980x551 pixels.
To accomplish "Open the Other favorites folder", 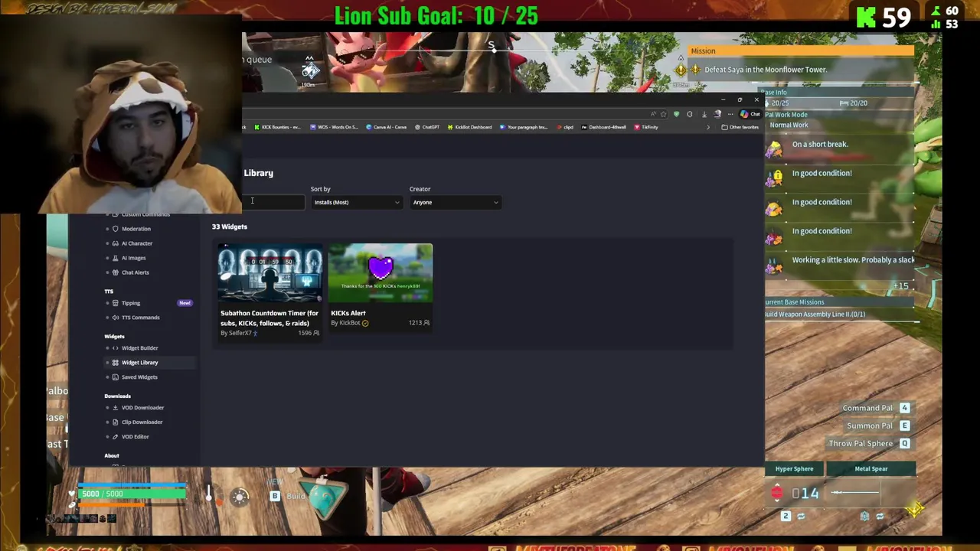I will pyautogui.click(x=740, y=127).
